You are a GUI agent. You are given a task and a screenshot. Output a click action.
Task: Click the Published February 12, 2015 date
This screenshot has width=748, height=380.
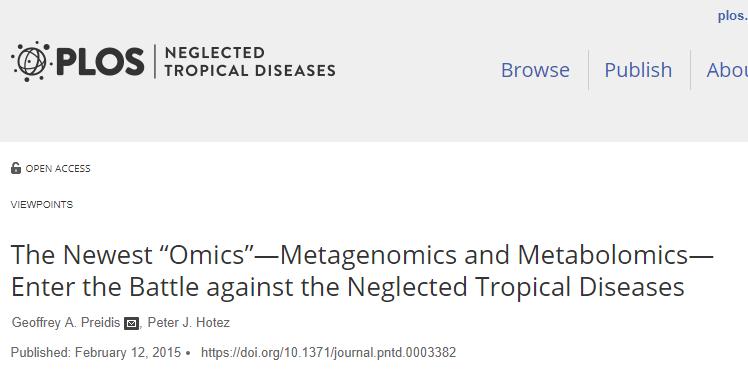(x=96, y=353)
